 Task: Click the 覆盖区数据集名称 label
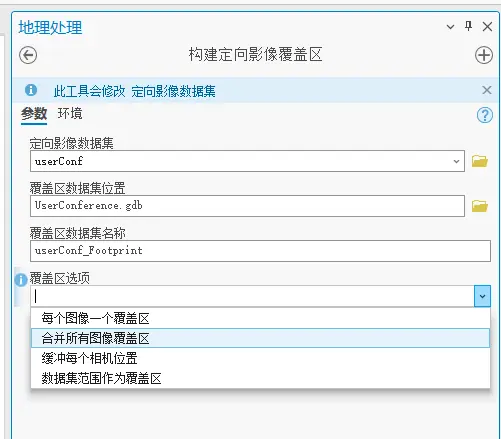[x=77, y=233]
